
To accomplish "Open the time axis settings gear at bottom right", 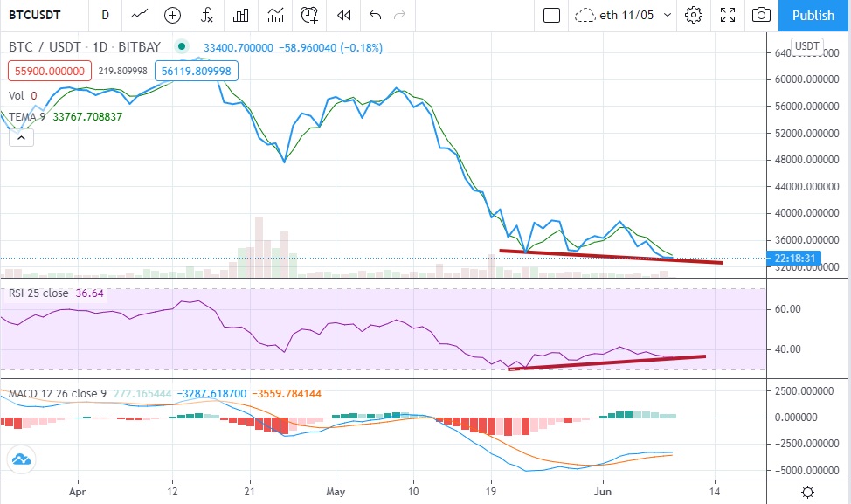I will tap(808, 492).
